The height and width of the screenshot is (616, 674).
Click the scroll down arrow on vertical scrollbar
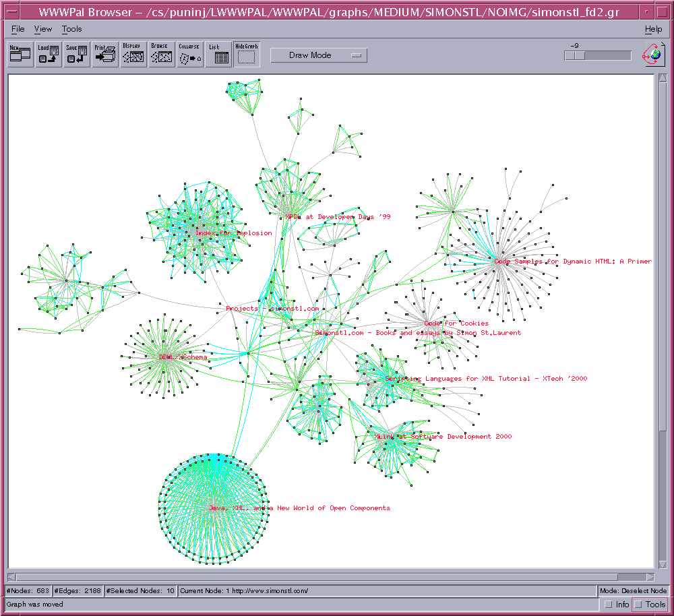663,564
